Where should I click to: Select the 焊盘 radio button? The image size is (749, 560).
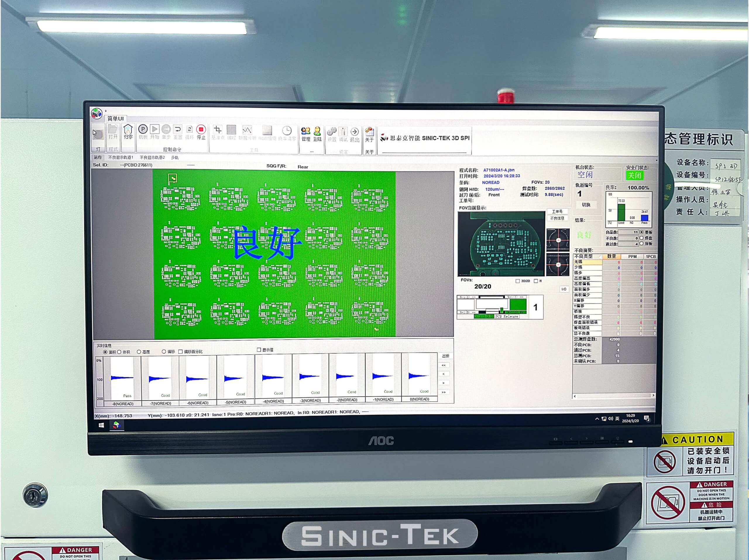point(641,238)
